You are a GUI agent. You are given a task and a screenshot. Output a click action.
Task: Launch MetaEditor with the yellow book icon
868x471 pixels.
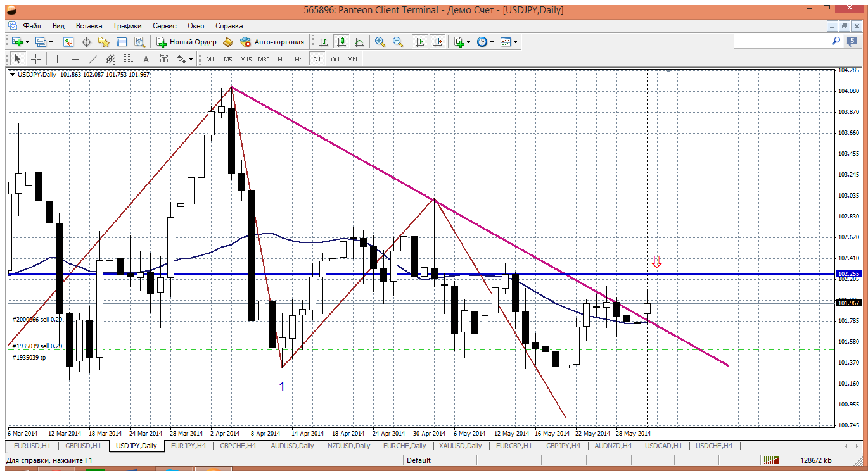tap(228, 42)
